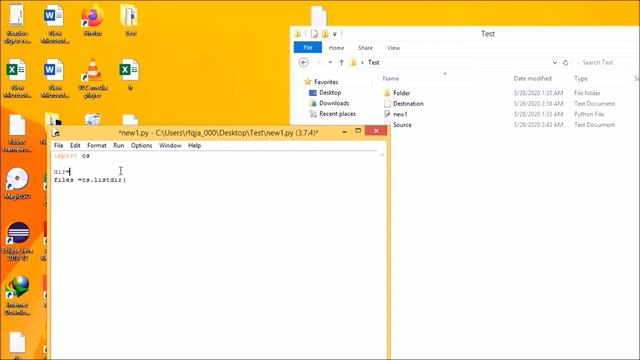This screenshot has height=360, width=640.
Task: Open the recent locations dropdown in Explorer
Action: [x=330, y=62]
